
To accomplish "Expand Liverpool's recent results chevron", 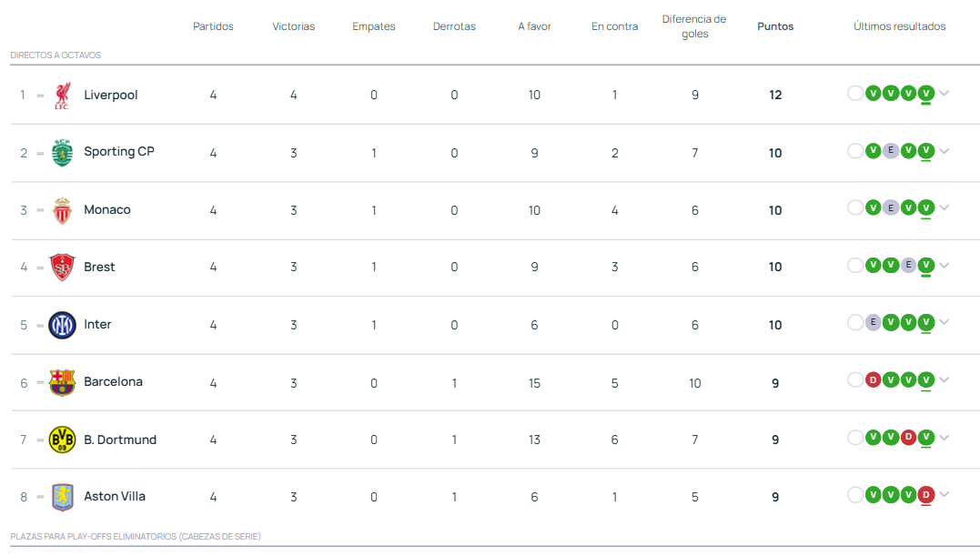I will pos(945,93).
